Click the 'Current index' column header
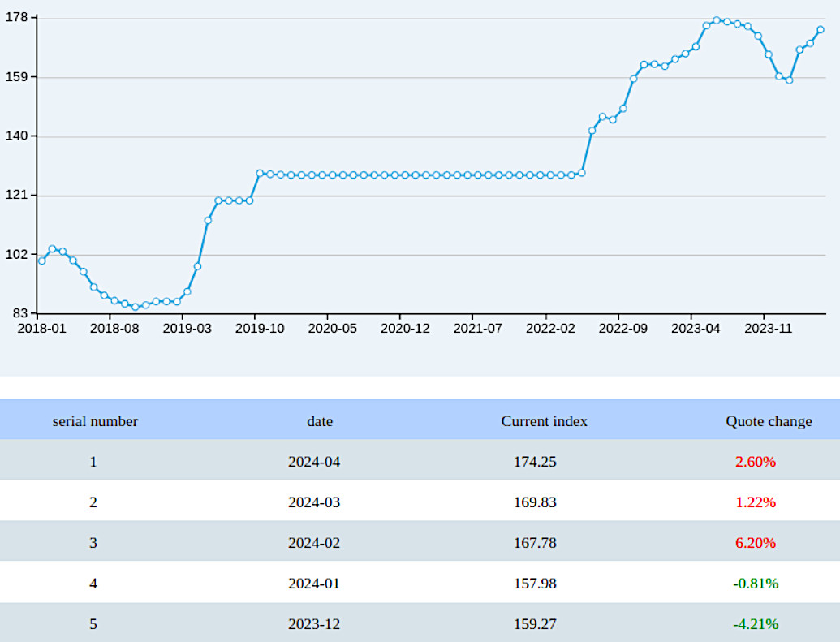The width and height of the screenshot is (840, 642). pos(544,421)
